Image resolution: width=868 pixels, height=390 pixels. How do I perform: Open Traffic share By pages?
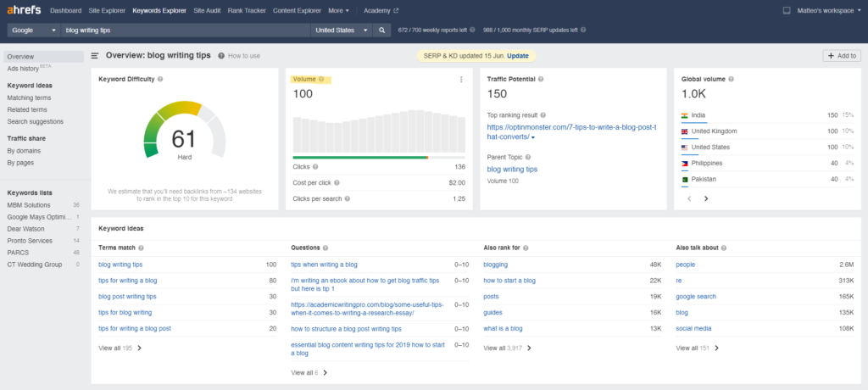pos(20,163)
